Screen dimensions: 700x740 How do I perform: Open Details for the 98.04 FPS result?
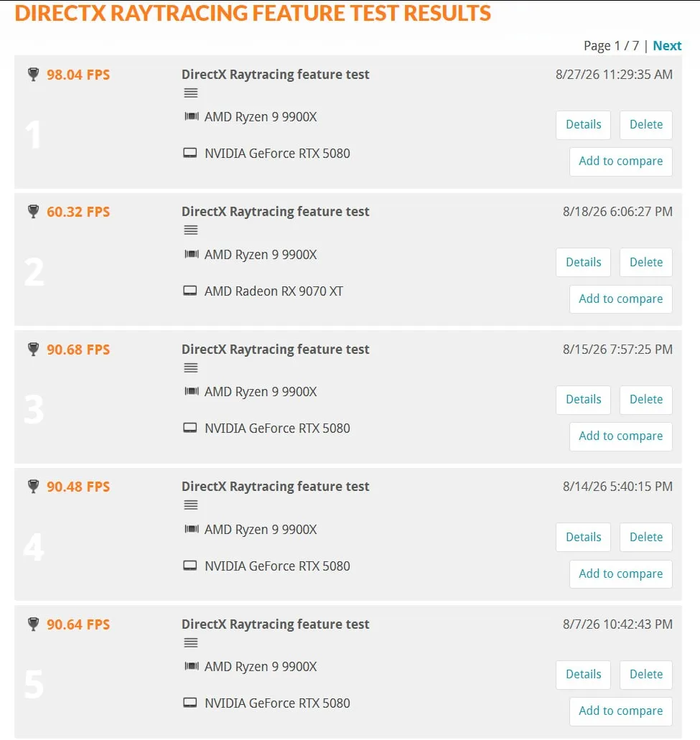point(584,125)
